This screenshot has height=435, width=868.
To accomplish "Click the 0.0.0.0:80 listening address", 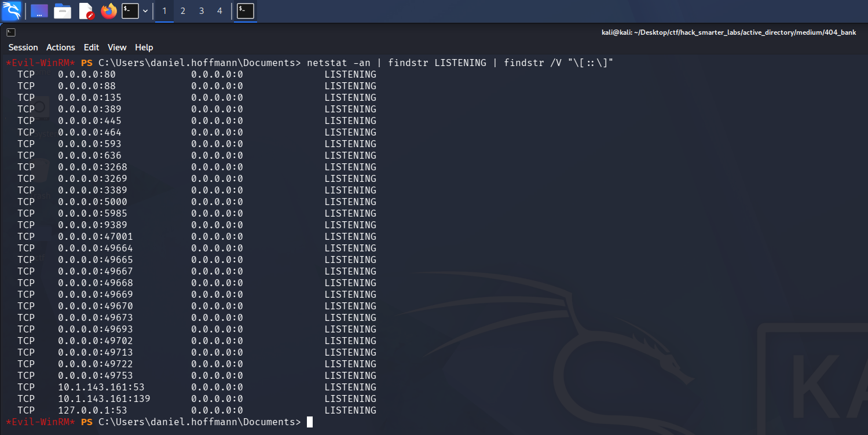I will (87, 74).
